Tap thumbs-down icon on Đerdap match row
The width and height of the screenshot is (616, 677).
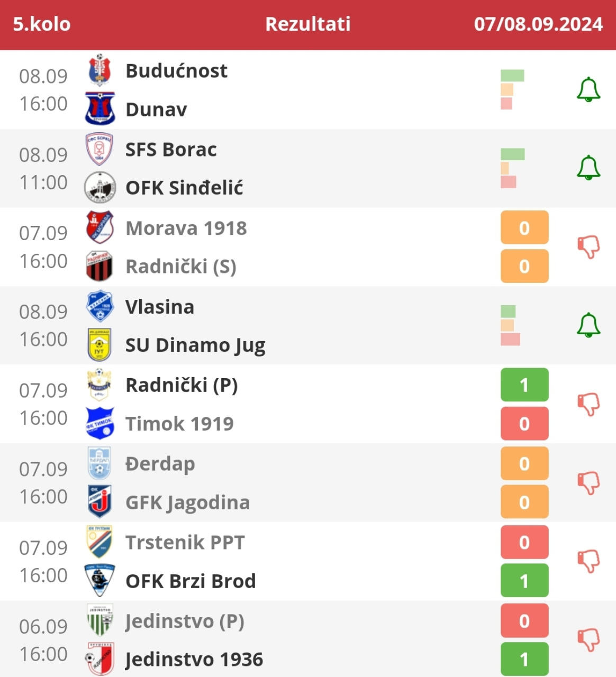588,482
